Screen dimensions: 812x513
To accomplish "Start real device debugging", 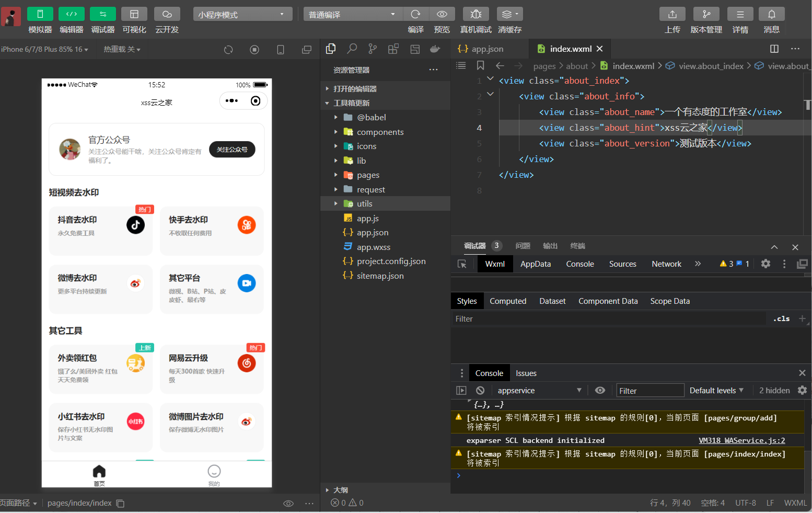I will click(476, 14).
